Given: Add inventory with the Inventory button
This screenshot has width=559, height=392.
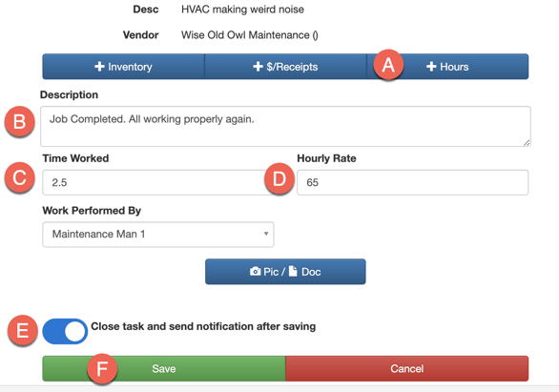Looking at the screenshot, I should pos(123,67).
